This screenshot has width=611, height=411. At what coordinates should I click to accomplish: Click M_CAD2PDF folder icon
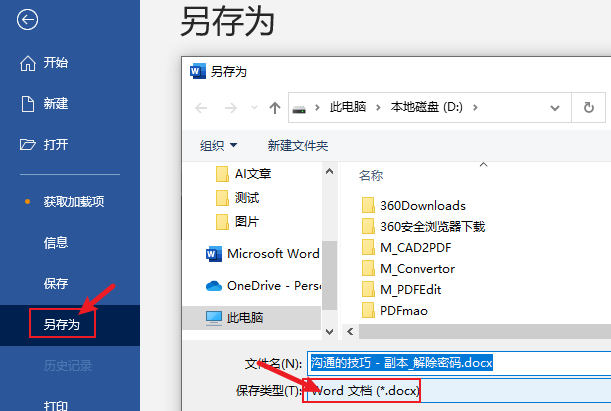[368, 247]
